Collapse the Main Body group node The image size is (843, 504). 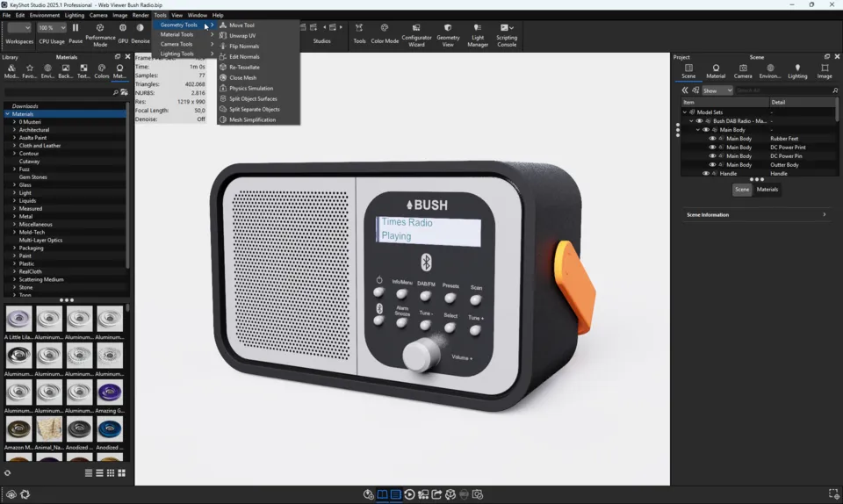[x=698, y=130]
